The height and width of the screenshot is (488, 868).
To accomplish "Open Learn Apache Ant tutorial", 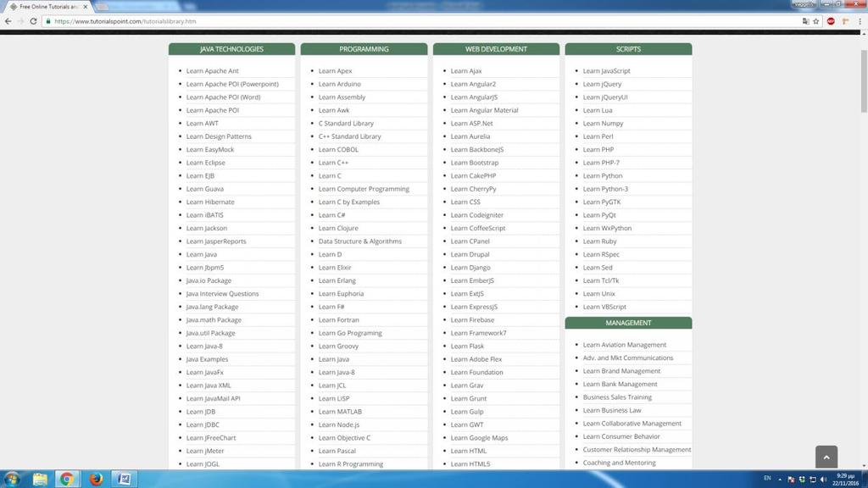I will click(x=213, y=71).
